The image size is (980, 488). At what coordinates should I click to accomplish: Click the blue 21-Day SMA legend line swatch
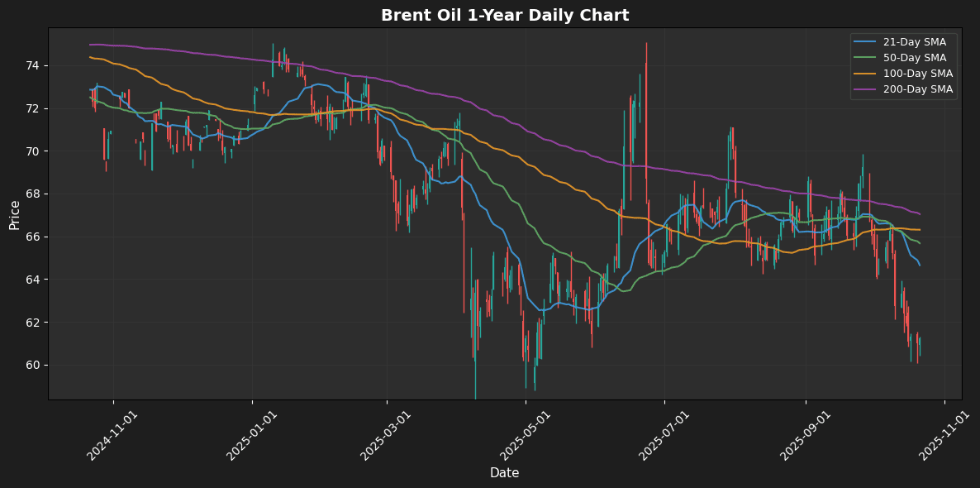[865, 42]
